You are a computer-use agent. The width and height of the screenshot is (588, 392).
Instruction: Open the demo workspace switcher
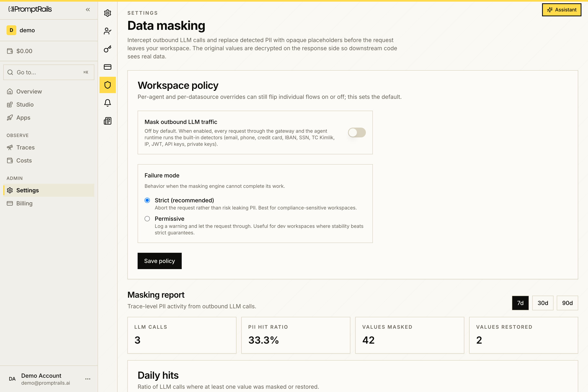pyautogui.click(x=49, y=30)
